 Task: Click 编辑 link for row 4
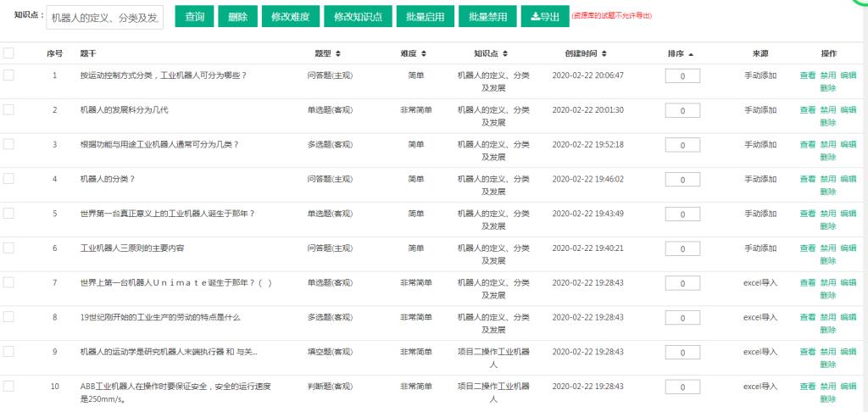pos(848,179)
